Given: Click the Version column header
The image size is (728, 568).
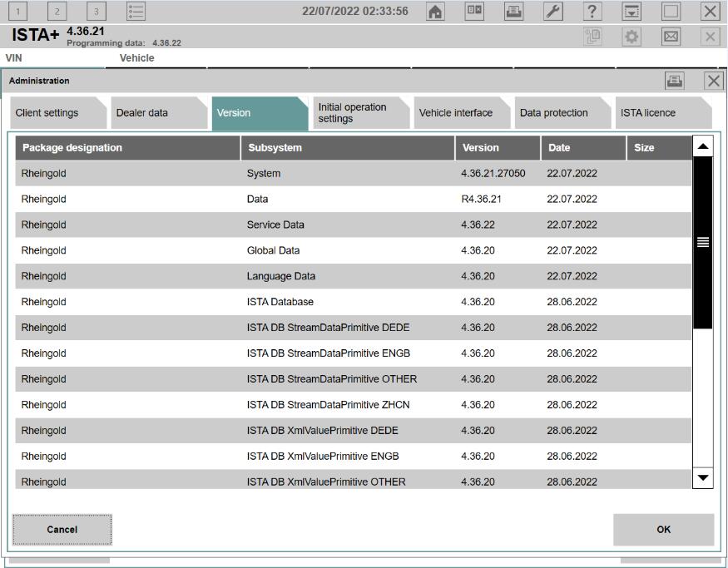Looking at the screenshot, I should point(498,147).
